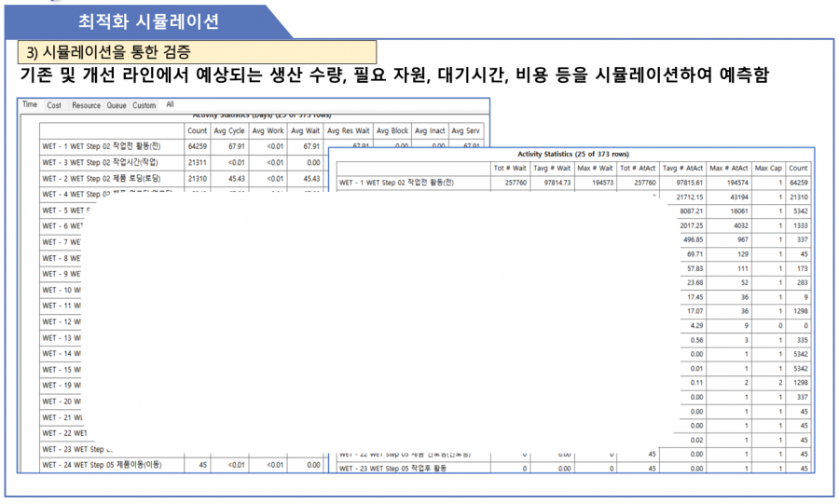Click the 최적화 시뮬레이션 title banner
Image resolution: width=839 pixels, height=504 pixels.
point(149,20)
